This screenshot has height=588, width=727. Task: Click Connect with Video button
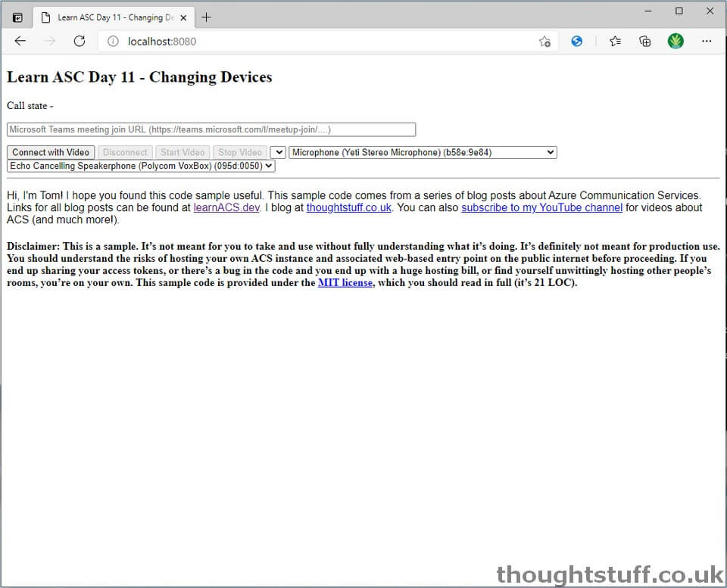[51, 152]
